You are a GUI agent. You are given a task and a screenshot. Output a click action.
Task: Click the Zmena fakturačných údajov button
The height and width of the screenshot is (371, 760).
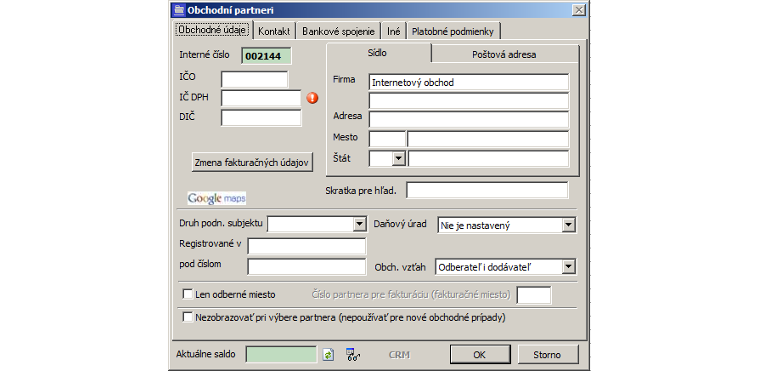tap(252, 162)
